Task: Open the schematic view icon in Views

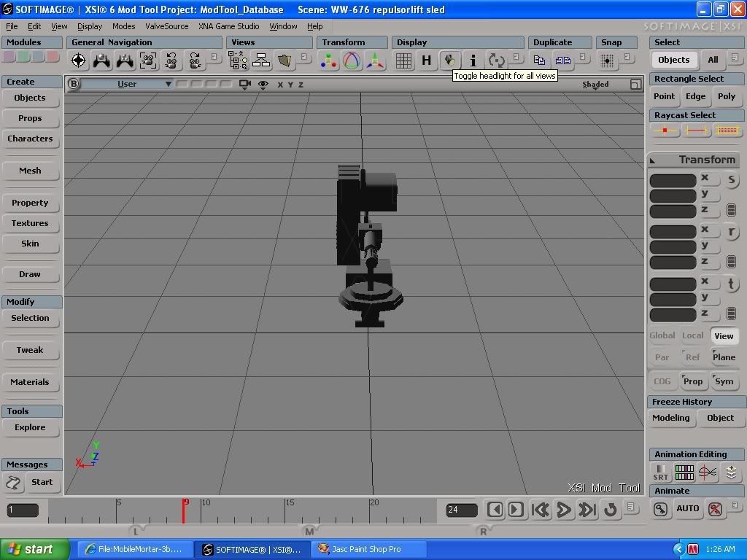Action: [261, 61]
